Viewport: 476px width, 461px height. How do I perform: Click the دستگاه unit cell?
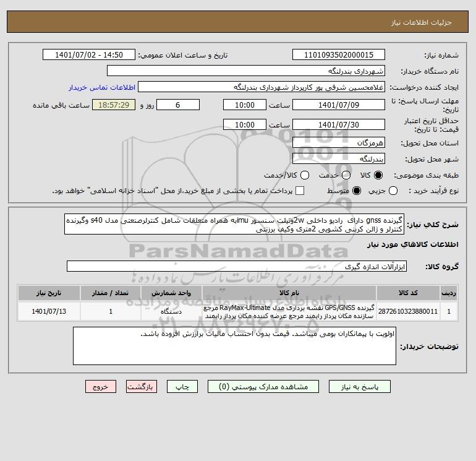coord(171,311)
